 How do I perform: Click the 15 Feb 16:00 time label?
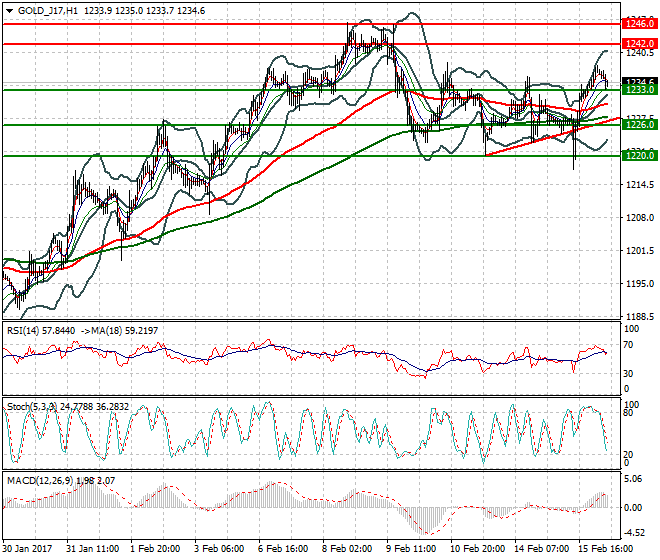tap(606, 549)
